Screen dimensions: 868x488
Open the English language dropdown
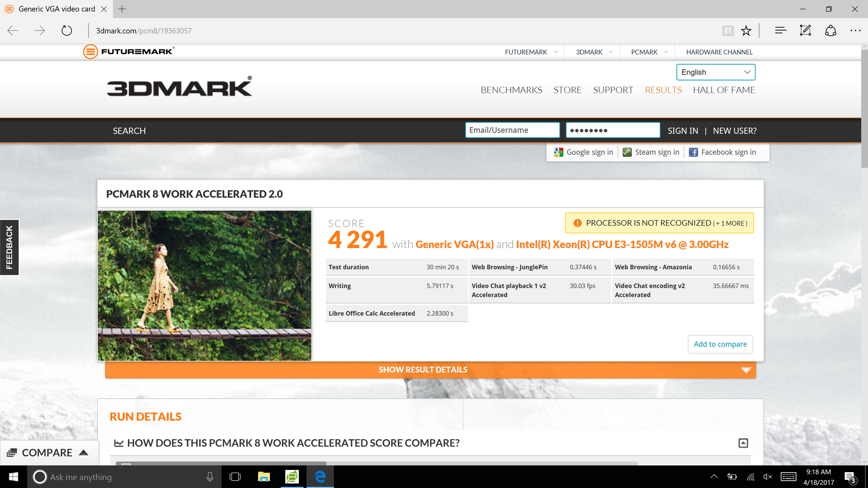[x=716, y=72]
